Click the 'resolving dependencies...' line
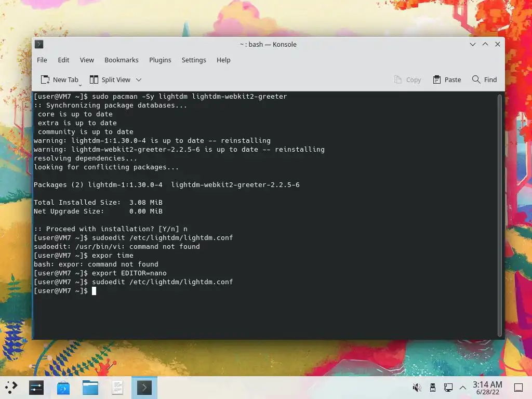 86,158
